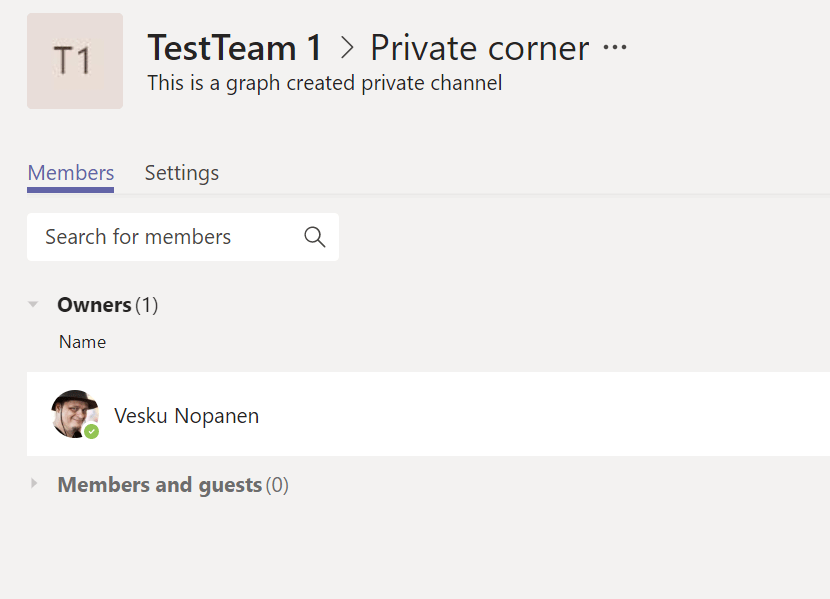Click the green presence status badge
The image size is (830, 599).
pos(92,432)
